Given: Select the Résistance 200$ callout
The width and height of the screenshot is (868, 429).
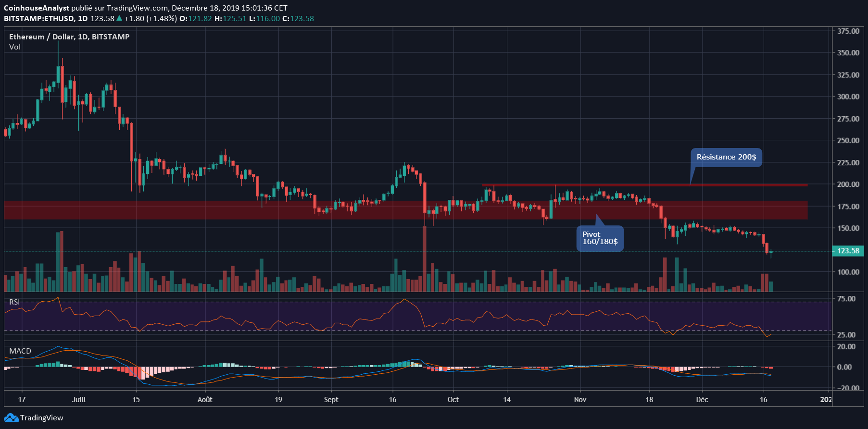Looking at the screenshot, I should [x=726, y=158].
